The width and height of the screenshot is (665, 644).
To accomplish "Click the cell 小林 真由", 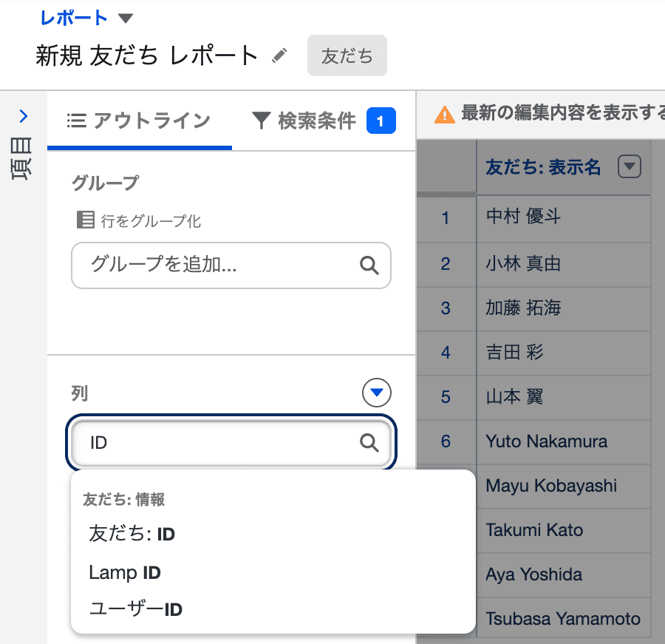I will click(x=564, y=265).
